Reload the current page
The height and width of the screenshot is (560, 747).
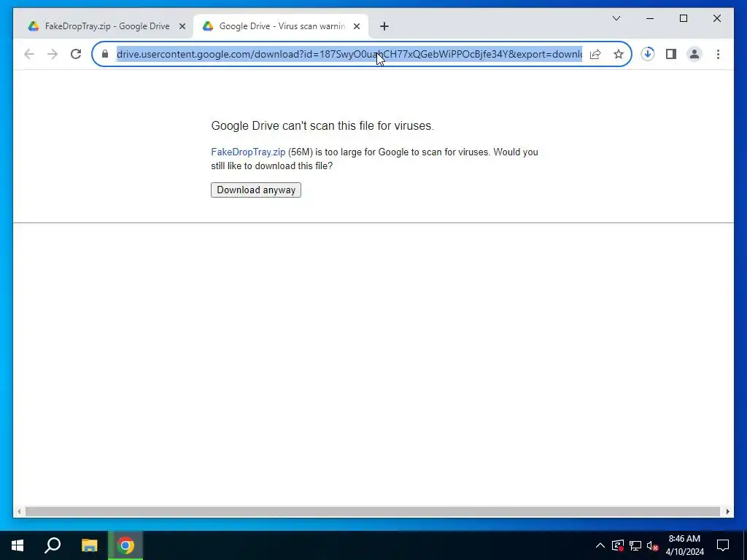click(x=76, y=54)
